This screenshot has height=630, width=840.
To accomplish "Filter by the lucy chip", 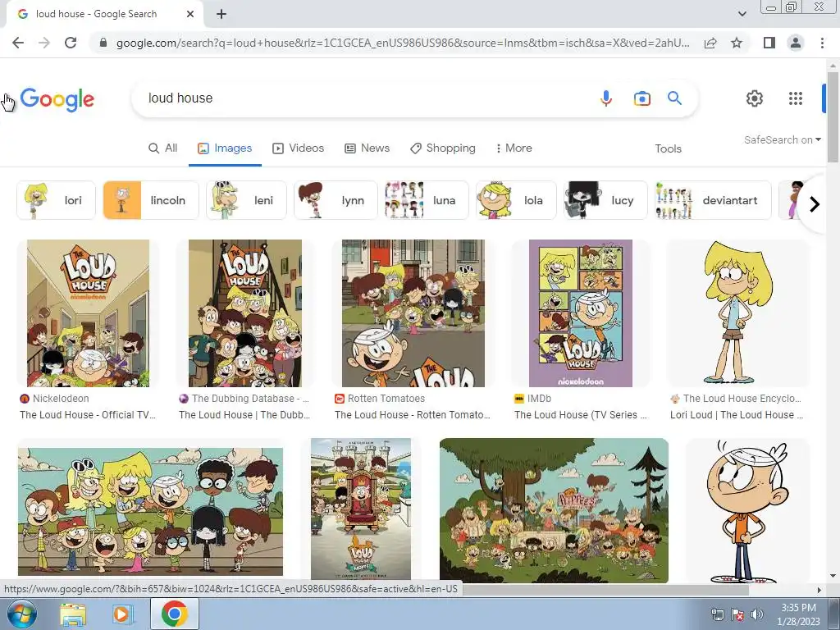I will [x=606, y=200].
